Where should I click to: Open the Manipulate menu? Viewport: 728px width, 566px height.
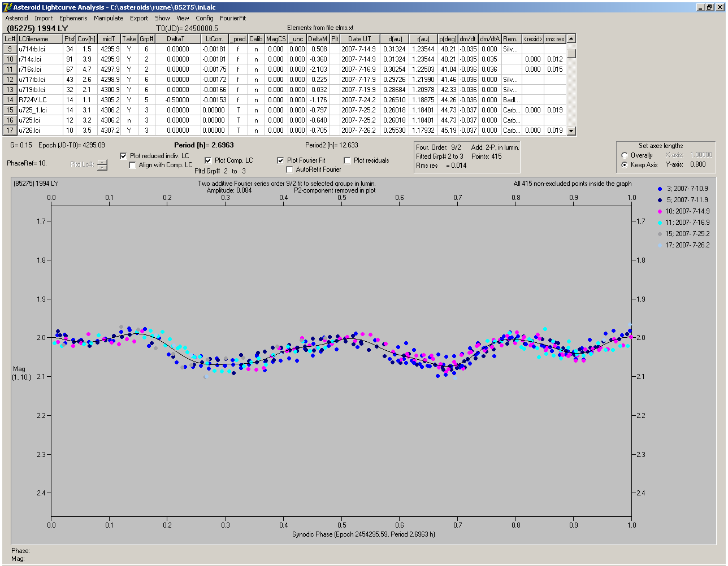pyautogui.click(x=109, y=18)
